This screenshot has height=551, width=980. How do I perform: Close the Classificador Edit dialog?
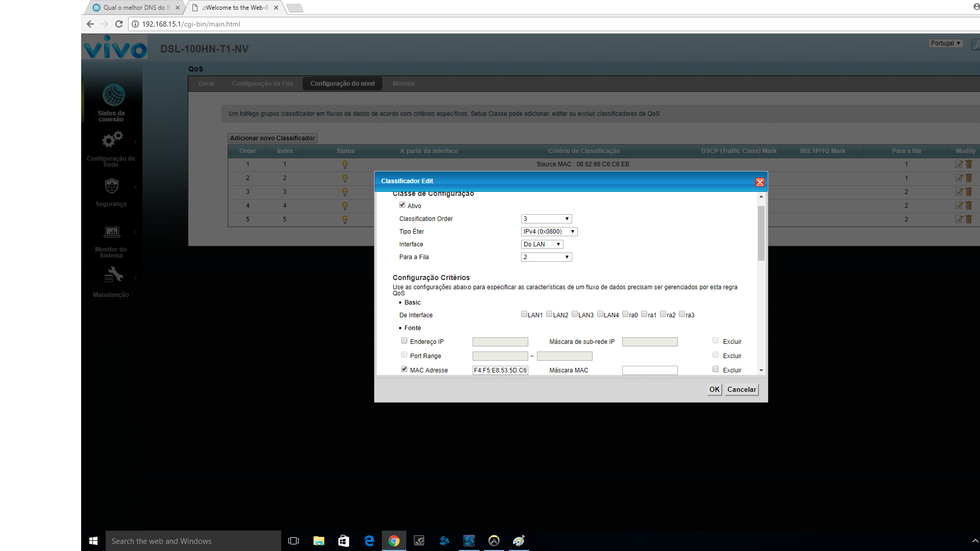click(x=759, y=182)
